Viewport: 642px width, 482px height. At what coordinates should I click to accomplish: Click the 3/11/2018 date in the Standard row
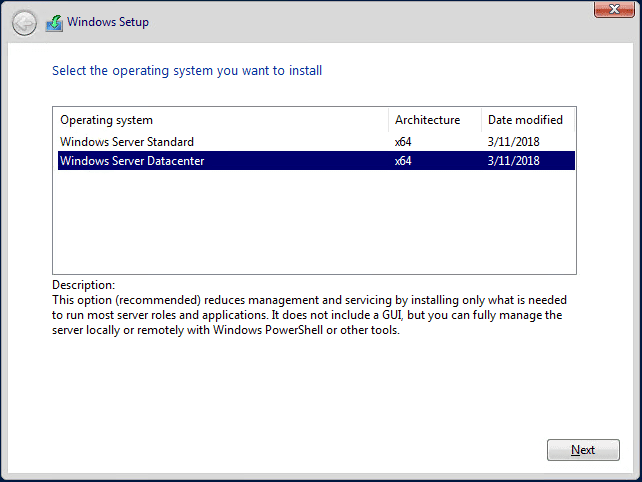514,142
